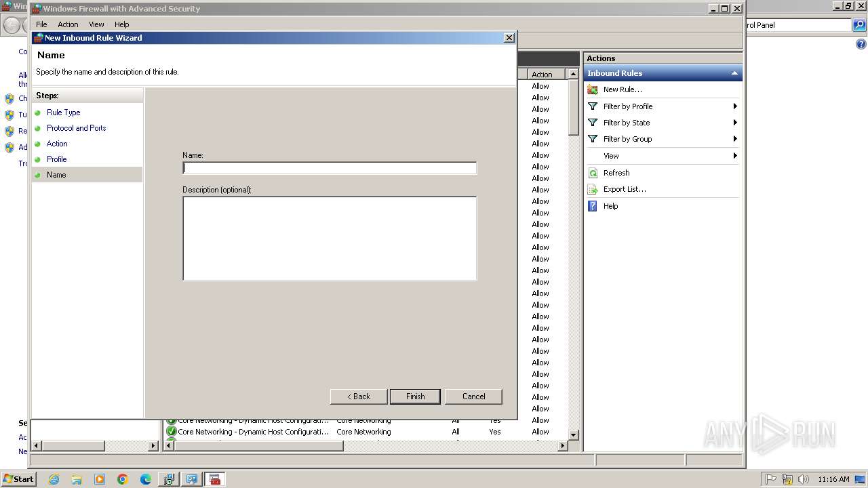
Task: Click the taskbar clock showing 11:16 AM
Action: tap(833, 479)
